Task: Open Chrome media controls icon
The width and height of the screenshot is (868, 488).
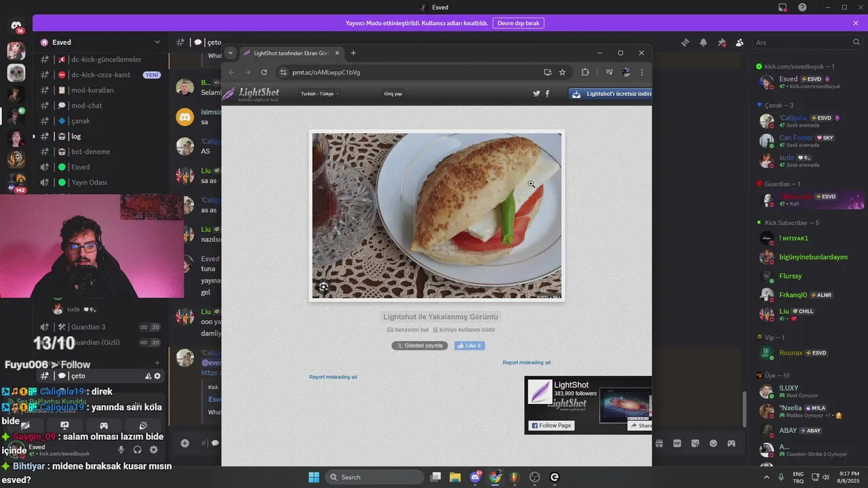Action: point(609,72)
